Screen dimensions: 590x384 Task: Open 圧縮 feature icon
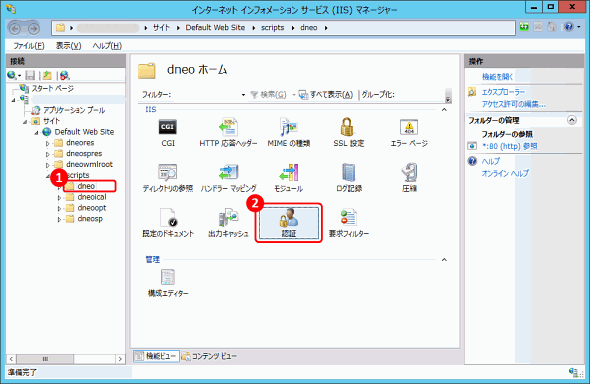click(409, 178)
